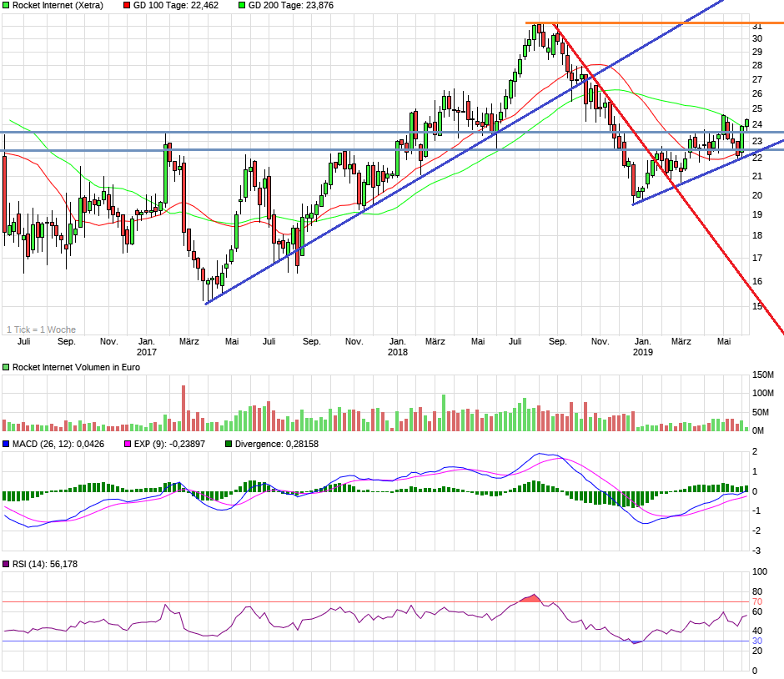Click the 2019 axis label

point(641,352)
